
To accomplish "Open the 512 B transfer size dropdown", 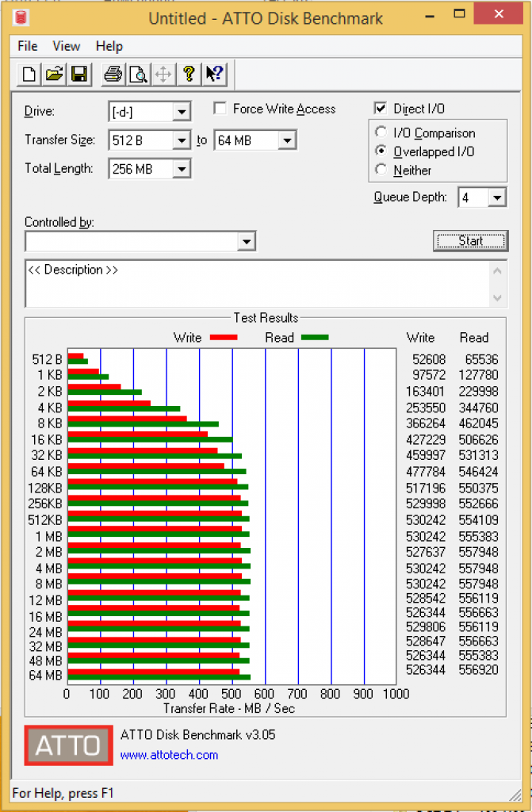I will click(x=182, y=140).
